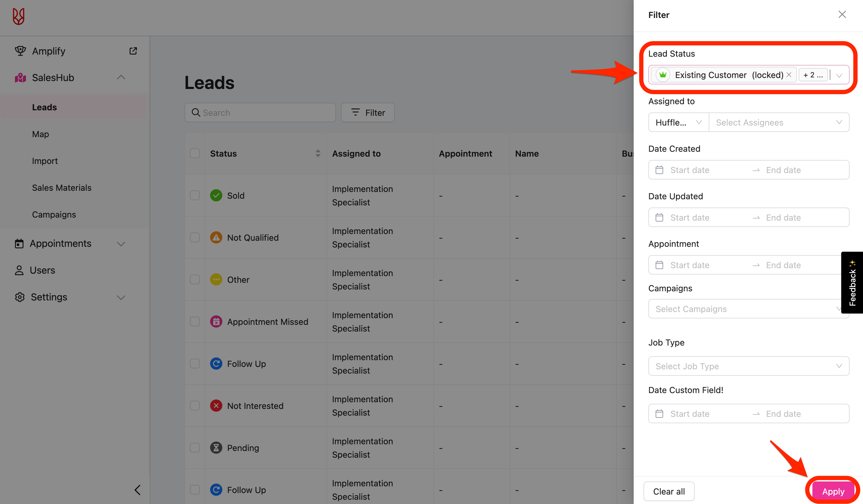Click the Date Created calendar icon
The height and width of the screenshot is (504, 863).
659,170
